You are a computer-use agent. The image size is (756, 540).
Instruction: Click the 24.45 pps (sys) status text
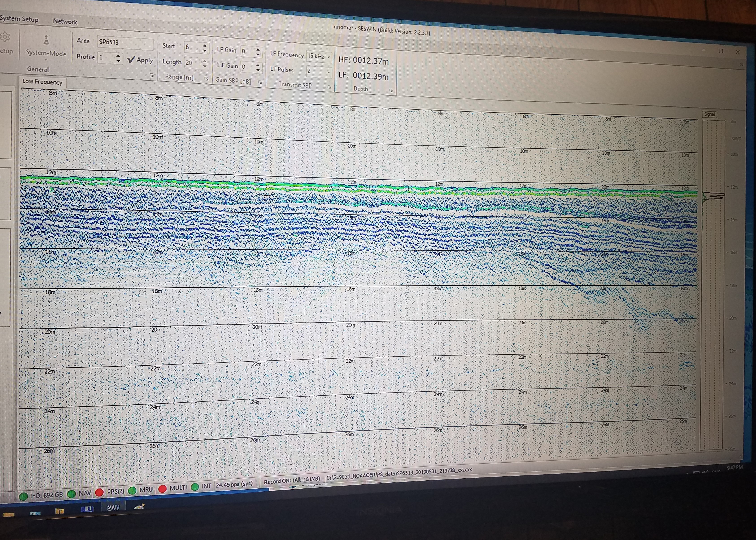234,484
